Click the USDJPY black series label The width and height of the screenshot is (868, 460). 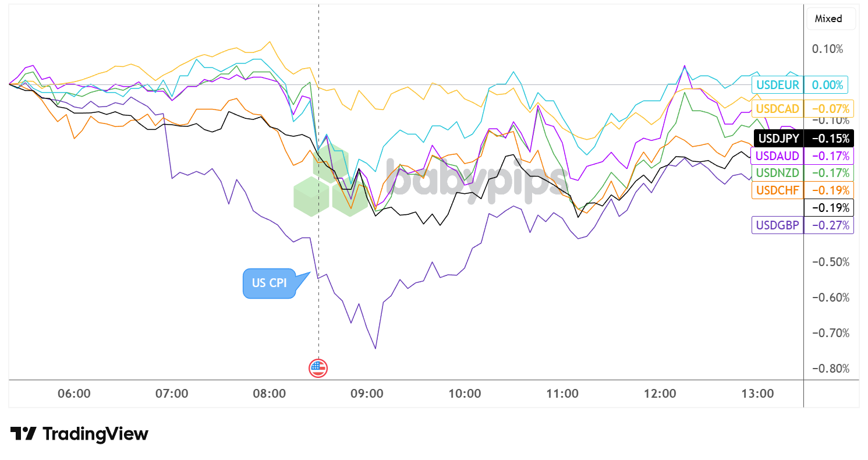[777, 138]
